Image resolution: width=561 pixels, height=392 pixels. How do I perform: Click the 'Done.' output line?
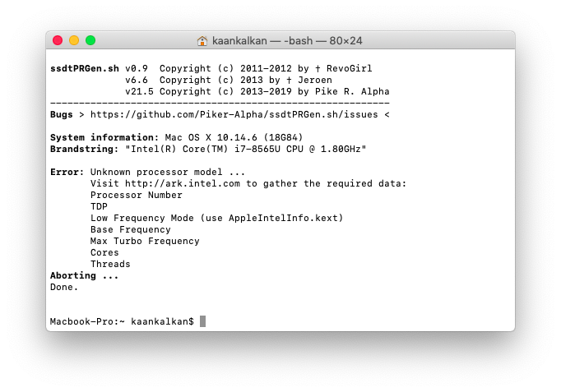click(x=64, y=287)
